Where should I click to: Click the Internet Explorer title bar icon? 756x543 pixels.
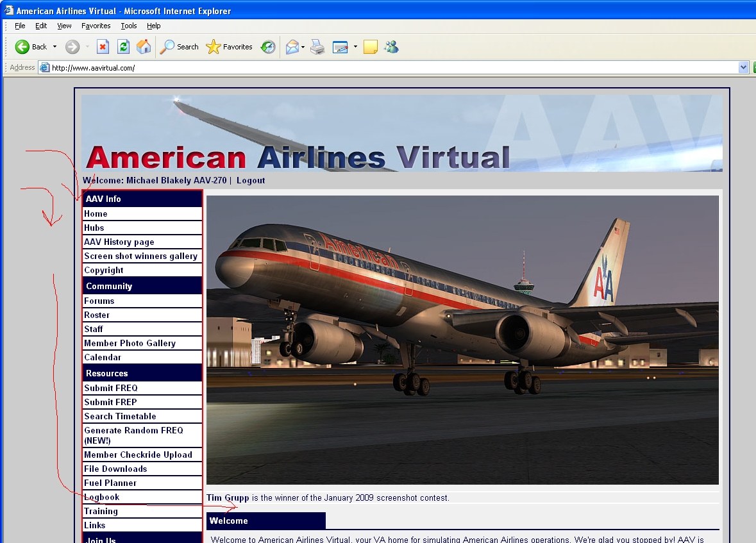click(x=9, y=10)
